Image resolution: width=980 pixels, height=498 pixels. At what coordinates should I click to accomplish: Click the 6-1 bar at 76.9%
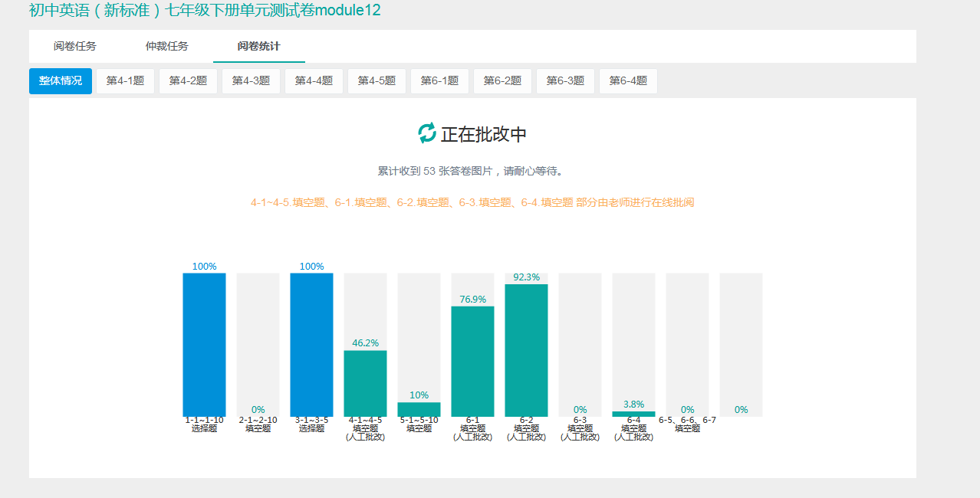[x=472, y=362]
